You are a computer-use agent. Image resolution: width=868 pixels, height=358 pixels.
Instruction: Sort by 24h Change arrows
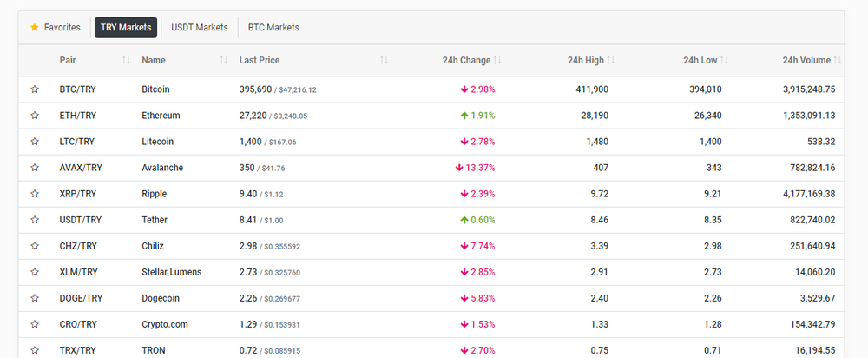[497, 61]
